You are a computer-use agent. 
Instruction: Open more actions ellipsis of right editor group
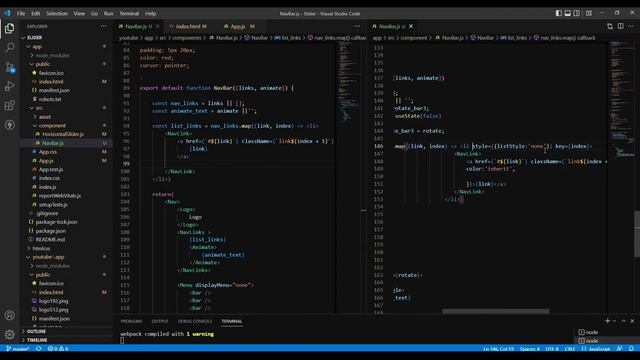(x=631, y=26)
